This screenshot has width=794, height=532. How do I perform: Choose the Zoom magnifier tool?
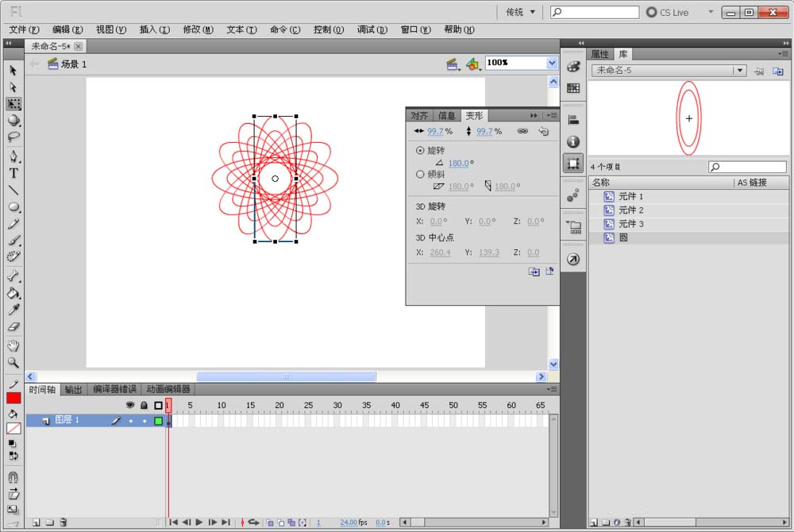coord(13,362)
